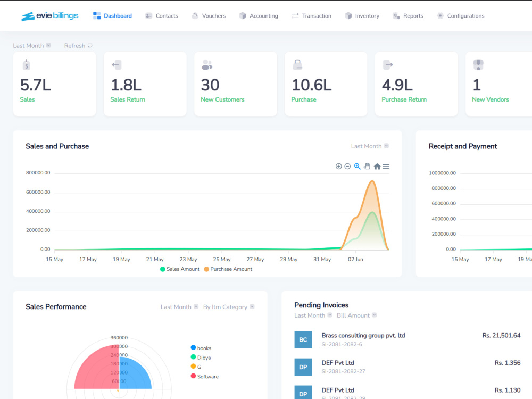Open the New Customers link

[x=222, y=99]
